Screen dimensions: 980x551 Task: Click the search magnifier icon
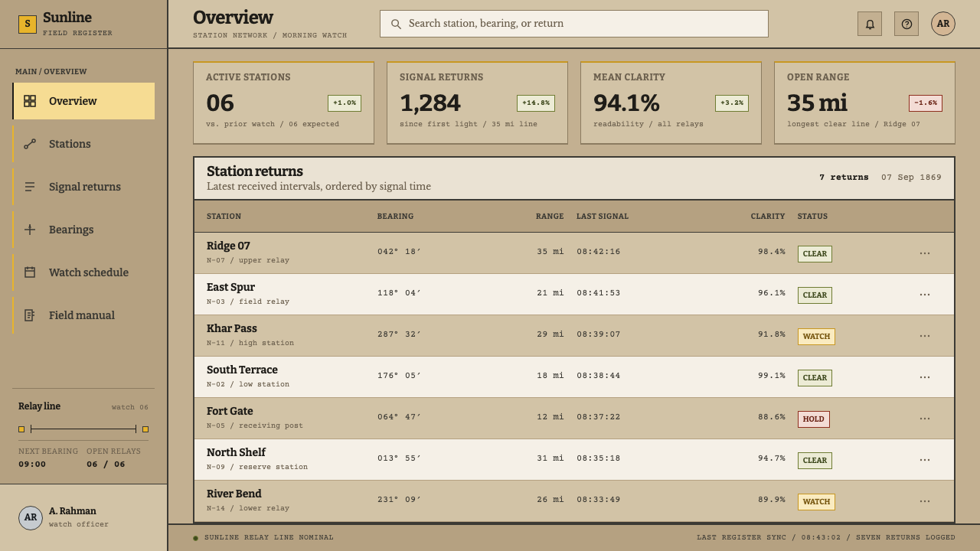tap(396, 24)
